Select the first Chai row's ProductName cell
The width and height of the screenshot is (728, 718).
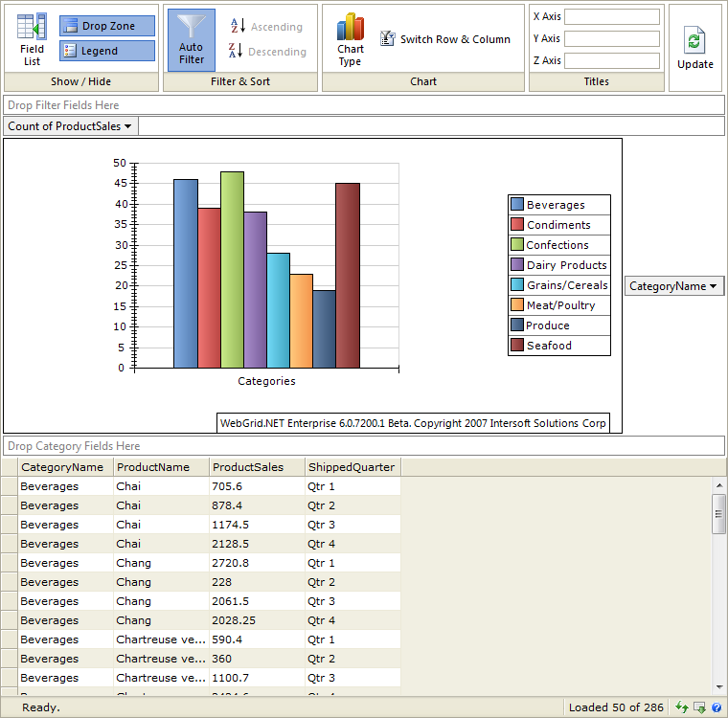[161, 486]
